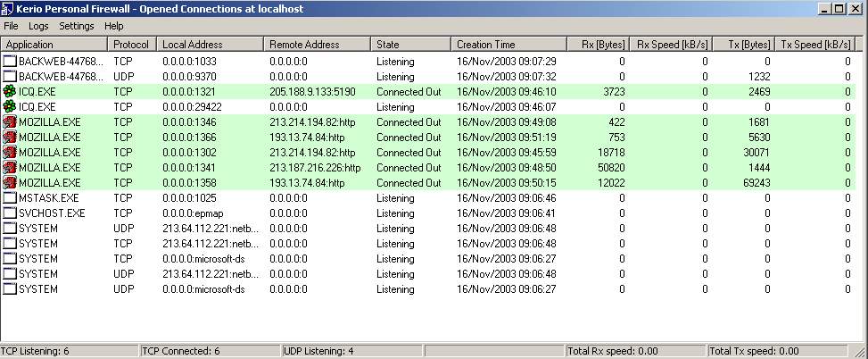Click the Mozilla icon for local port 1366
The image size is (868, 359).
point(10,138)
